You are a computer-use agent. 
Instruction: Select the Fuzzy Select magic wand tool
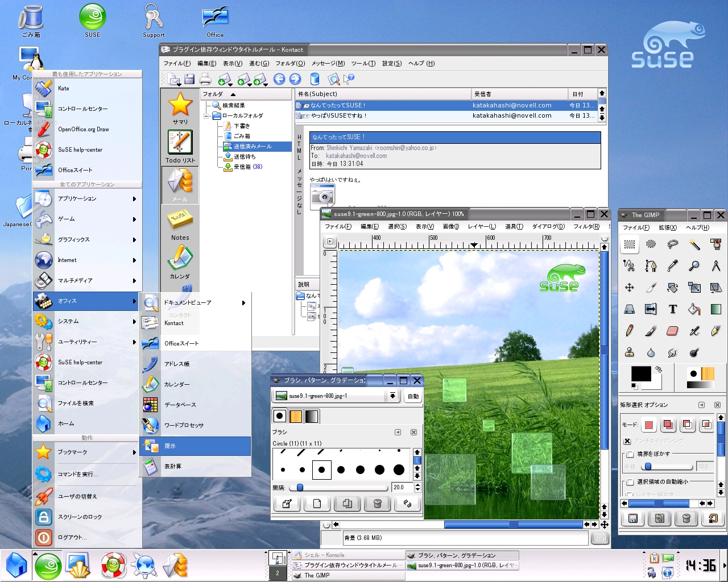coord(694,244)
